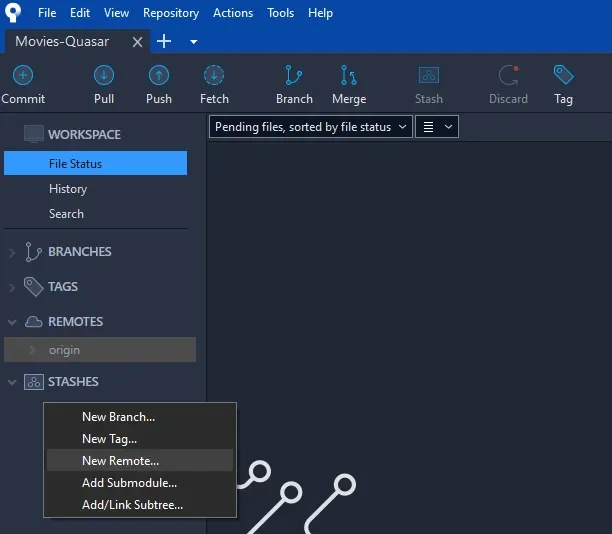
Task: Click the Stashes section icon
Action: click(x=34, y=382)
